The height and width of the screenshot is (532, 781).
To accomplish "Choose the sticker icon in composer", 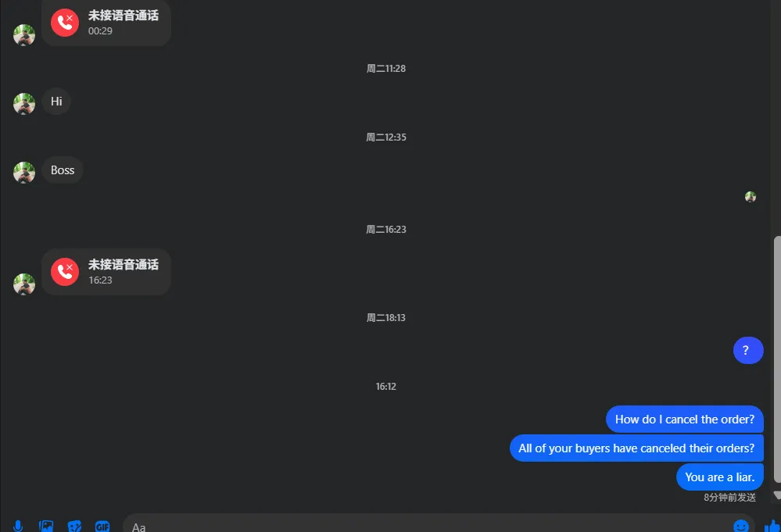I will click(x=74, y=526).
